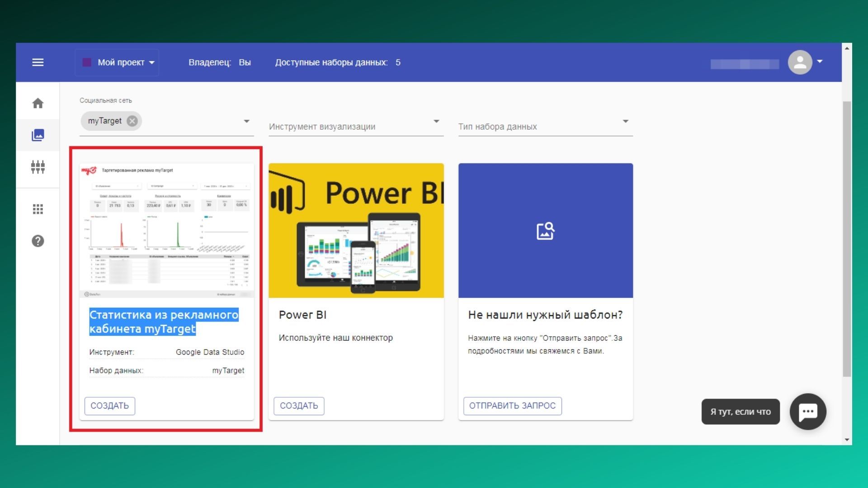Viewport: 868px width, 488px height.
Task: Click the user avatar icon
Action: (x=800, y=62)
